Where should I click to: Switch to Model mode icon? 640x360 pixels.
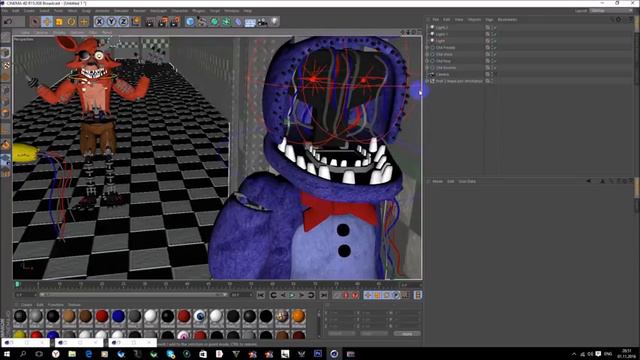pyautogui.click(x=5, y=53)
